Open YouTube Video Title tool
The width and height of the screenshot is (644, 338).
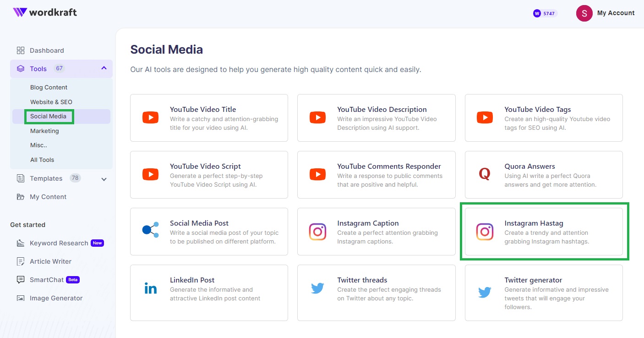click(209, 118)
